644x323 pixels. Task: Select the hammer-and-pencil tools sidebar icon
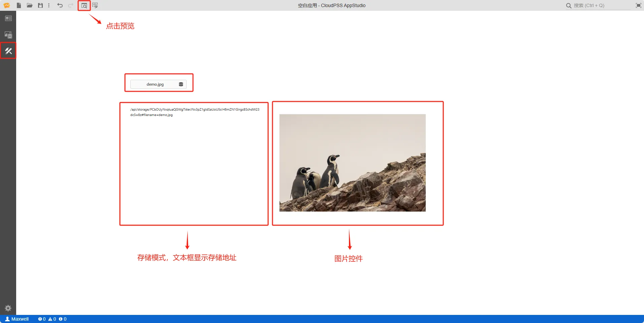coord(8,51)
